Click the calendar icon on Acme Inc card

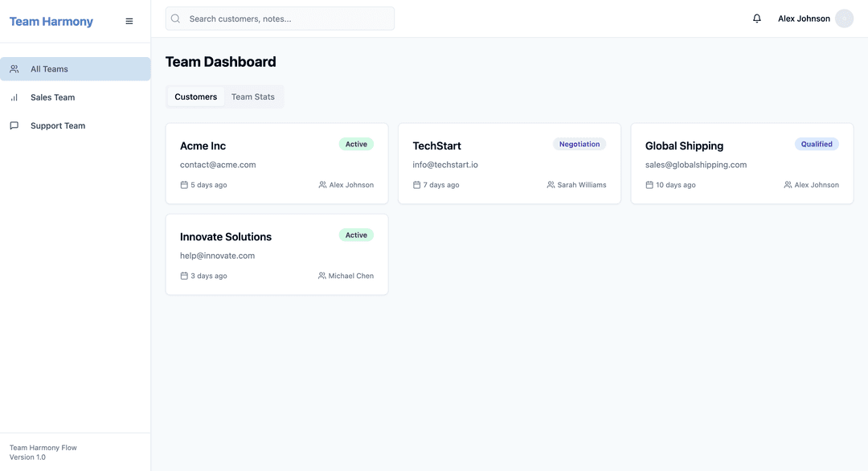click(184, 185)
